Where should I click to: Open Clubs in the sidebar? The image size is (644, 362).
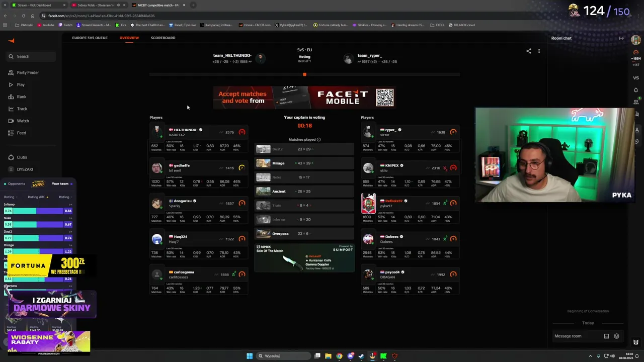(x=18, y=157)
